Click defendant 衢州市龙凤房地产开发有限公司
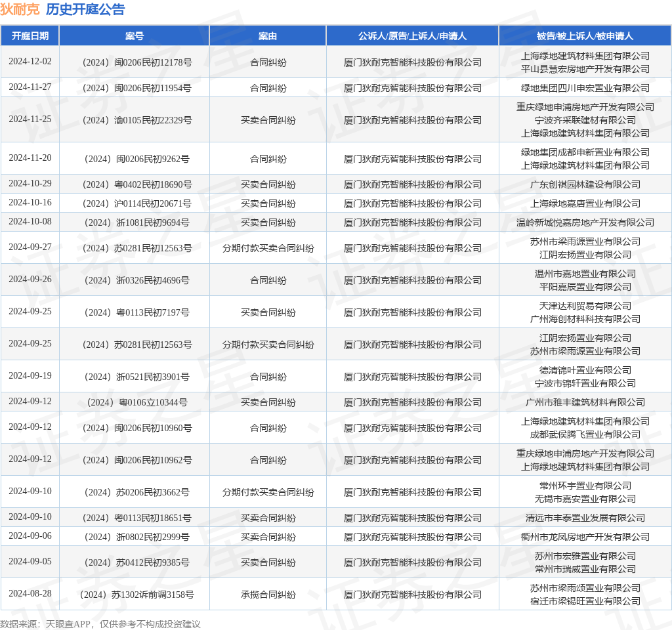The width and height of the screenshot is (672, 630). (x=585, y=537)
